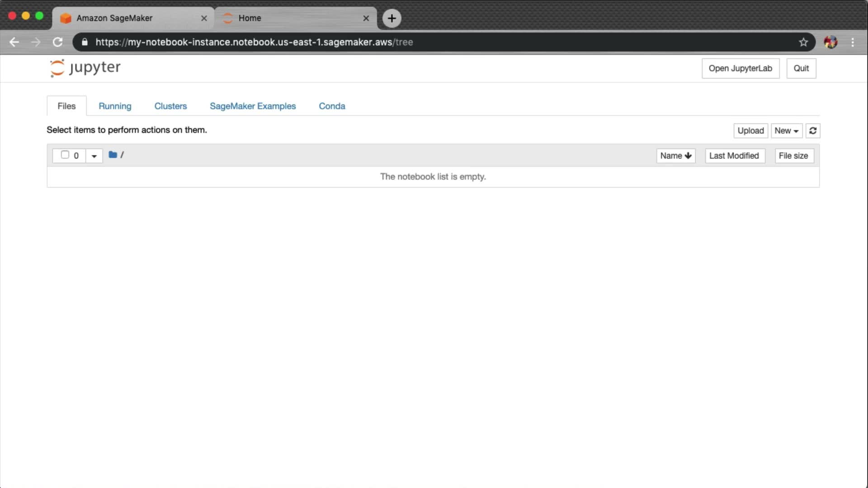Click the Upload button
This screenshot has height=488, width=868.
(750, 131)
